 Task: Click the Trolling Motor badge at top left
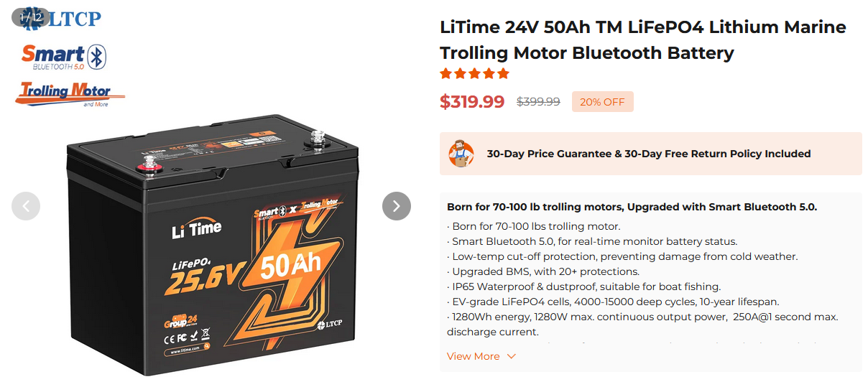coord(70,93)
